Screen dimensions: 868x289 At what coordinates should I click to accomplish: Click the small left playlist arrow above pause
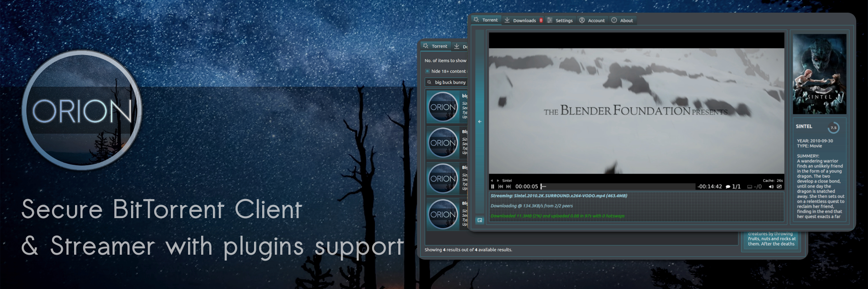pyautogui.click(x=492, y=181)
